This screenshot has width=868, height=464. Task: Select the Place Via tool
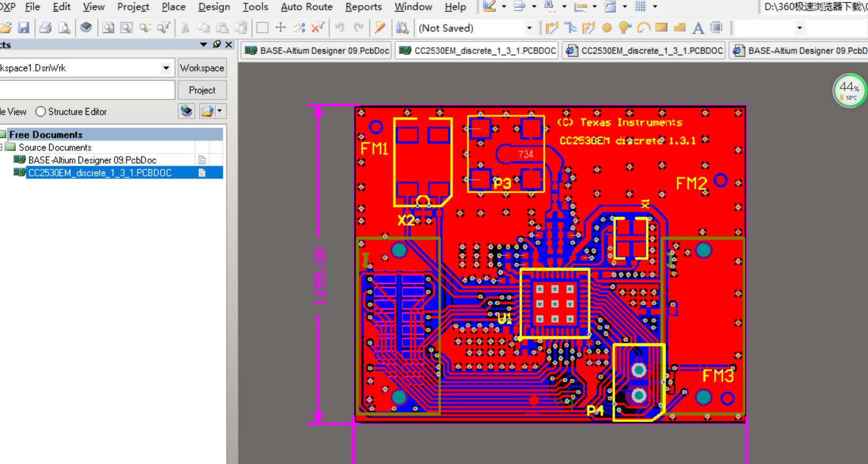click(x=625, y=28)
